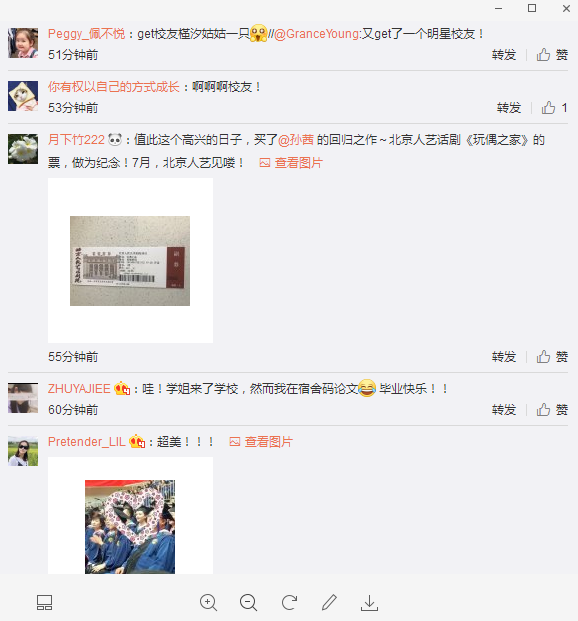This screenshot has height=621, width=578.
Task: Rotate the image with the rotate icon
Action: 289,603
